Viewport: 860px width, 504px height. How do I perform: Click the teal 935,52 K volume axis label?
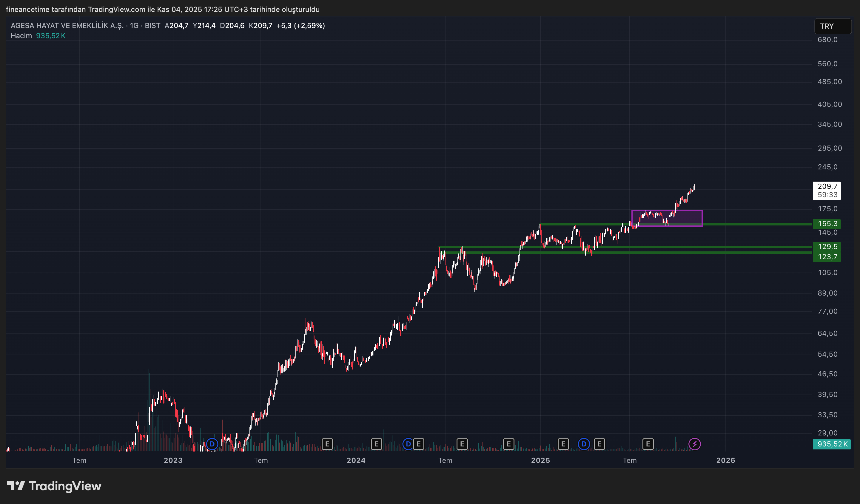[832, 444]
